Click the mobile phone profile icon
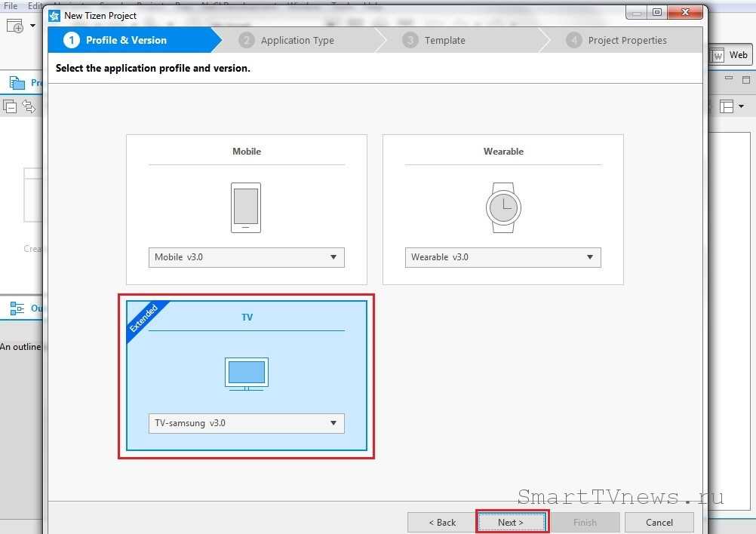The height and width of the screenshot is (534, 756). (246, 207)
